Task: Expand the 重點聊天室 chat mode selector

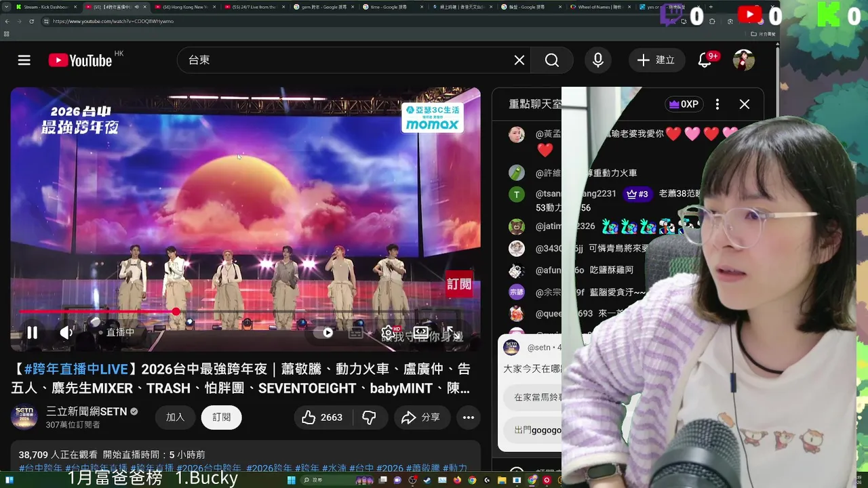Action: pos(535,104)
